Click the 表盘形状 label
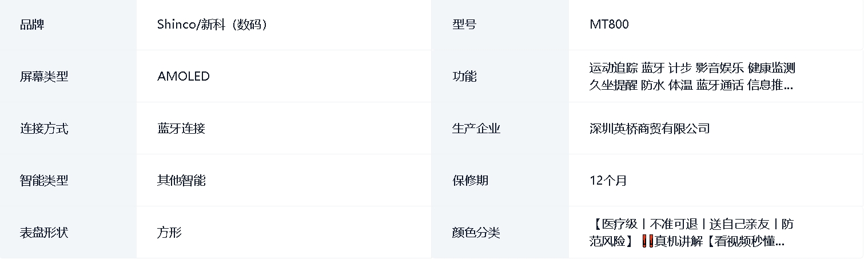Image resolution: width=868 pixels, height=263 pixels. pos(44,233)
